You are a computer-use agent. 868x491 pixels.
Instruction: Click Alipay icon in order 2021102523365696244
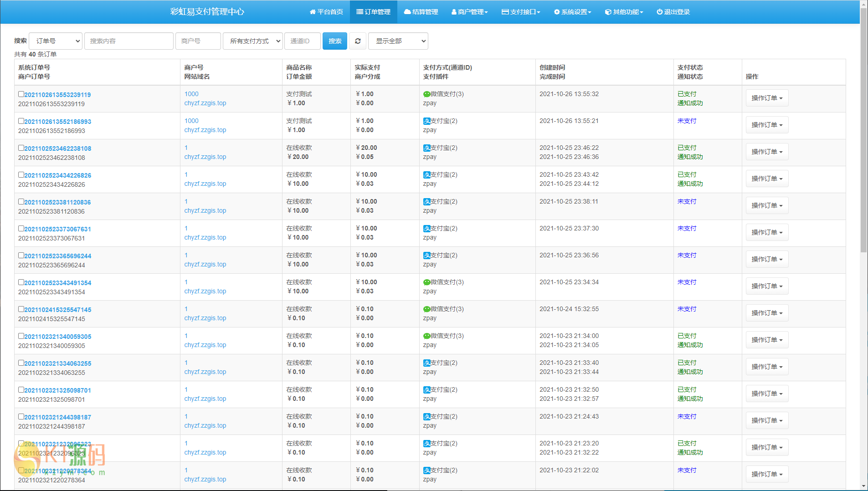point(426,256)
